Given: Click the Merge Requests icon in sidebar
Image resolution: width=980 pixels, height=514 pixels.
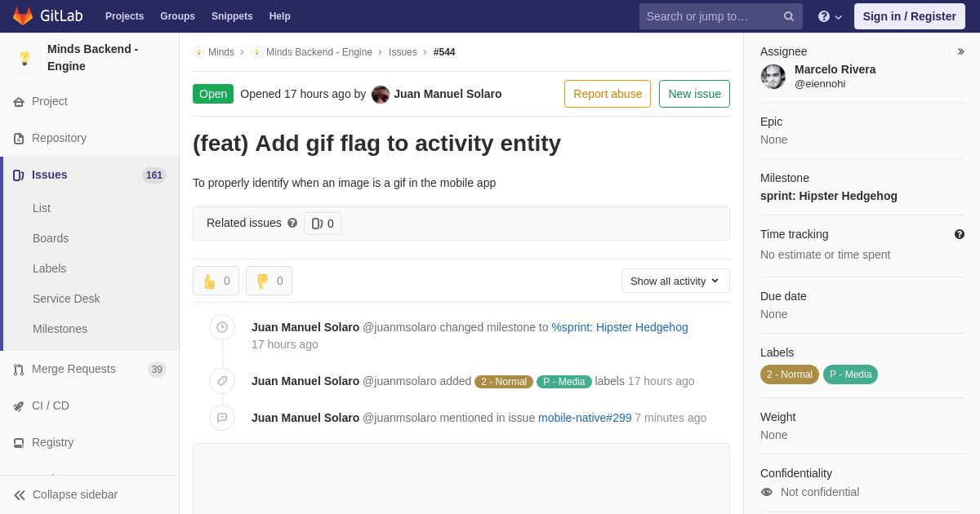Looking at the screenshot, I should [x=19, y=370].
